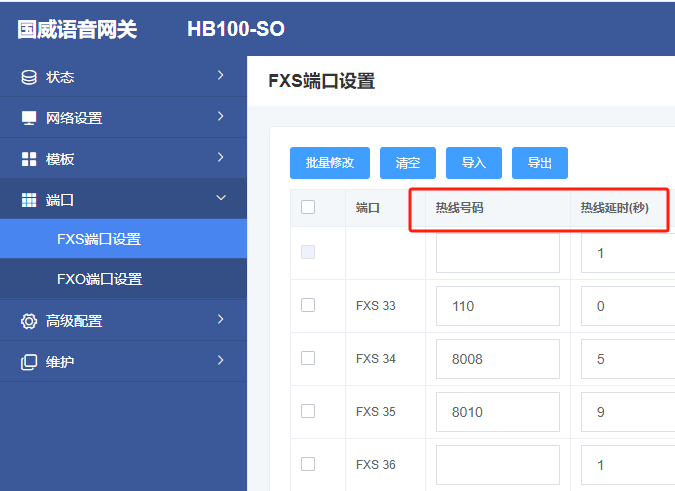Collapse the 端口 menu chevron
The height and width of the screenshot is (491, 675).
pyautogui.click(x=221, y=198)
